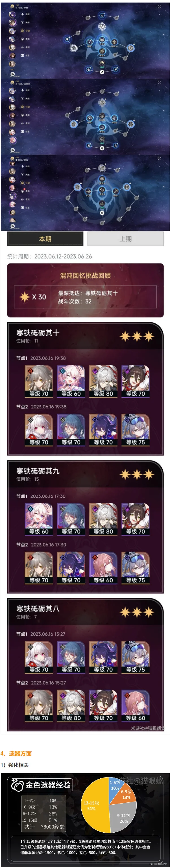
Task: Click the 金色遗器经验 swirl logo icon
Action: pos(17,785)
